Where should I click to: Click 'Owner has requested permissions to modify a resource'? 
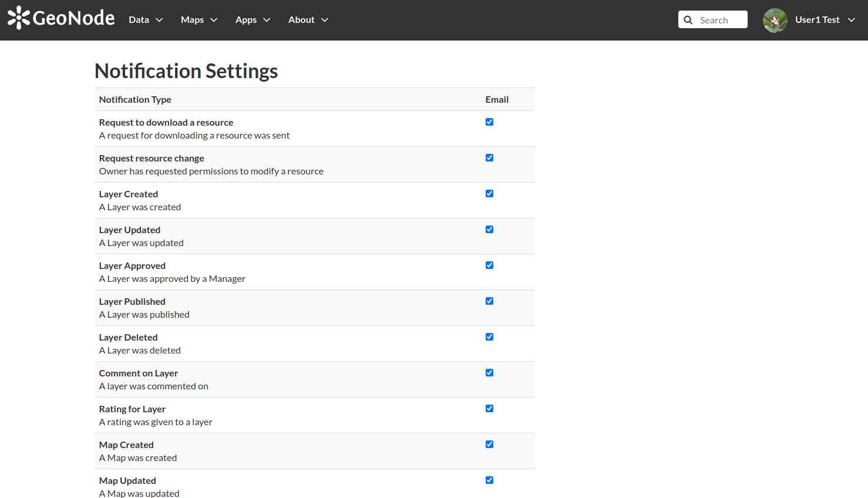point(211,171)
